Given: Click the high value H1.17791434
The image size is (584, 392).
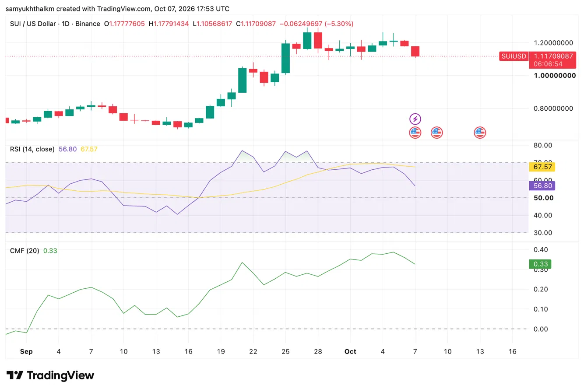Looking at the screenshot, I should pyautogui.click(x=169, y=24).
